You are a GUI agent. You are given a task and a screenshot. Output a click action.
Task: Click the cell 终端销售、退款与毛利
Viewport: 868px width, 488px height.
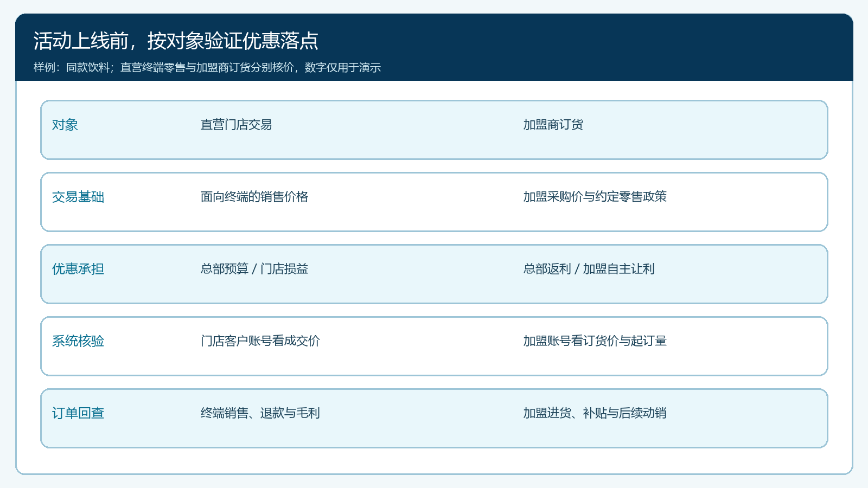coord(260,413)
